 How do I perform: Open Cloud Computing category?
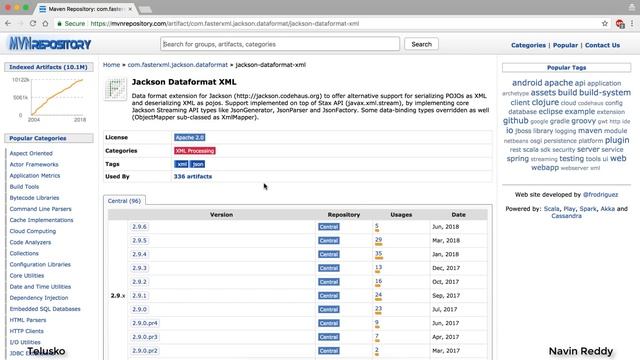coord(33,231)
